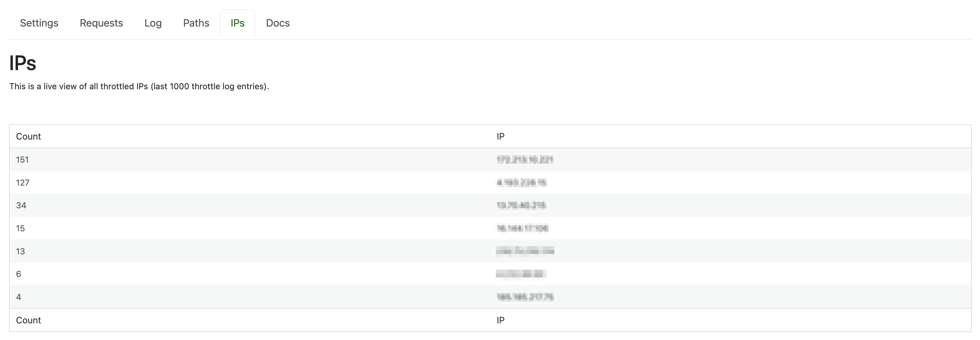Click the large IPs page heading
980x340 pixels.
[x=22, y=63]
